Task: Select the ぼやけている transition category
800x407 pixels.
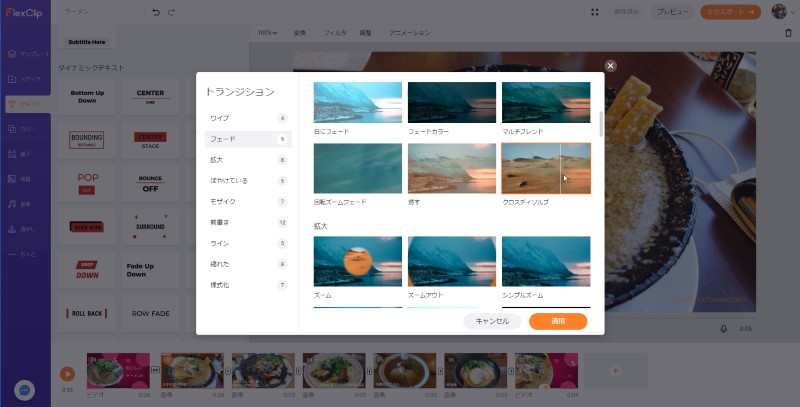Action: click(248, 181)
